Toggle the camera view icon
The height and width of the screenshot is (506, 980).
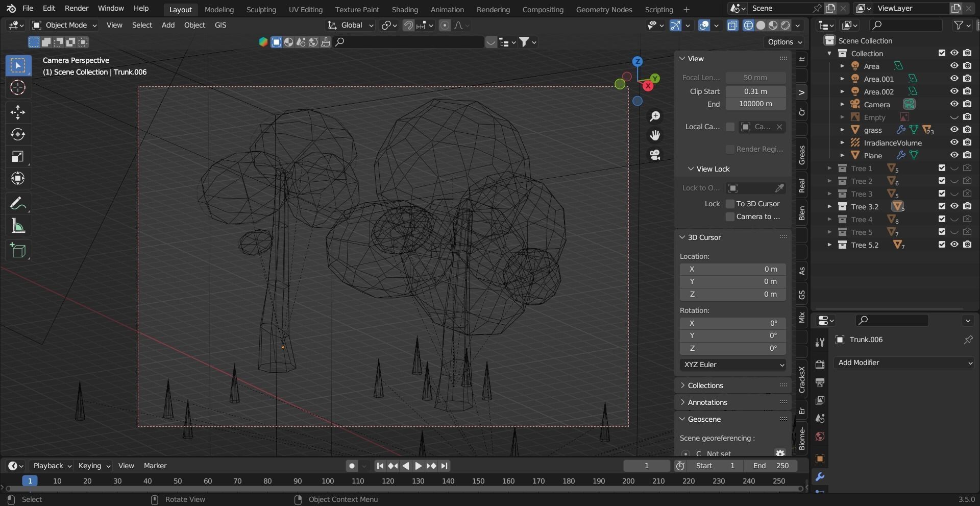pyautogui.click(x=655, y=154)
